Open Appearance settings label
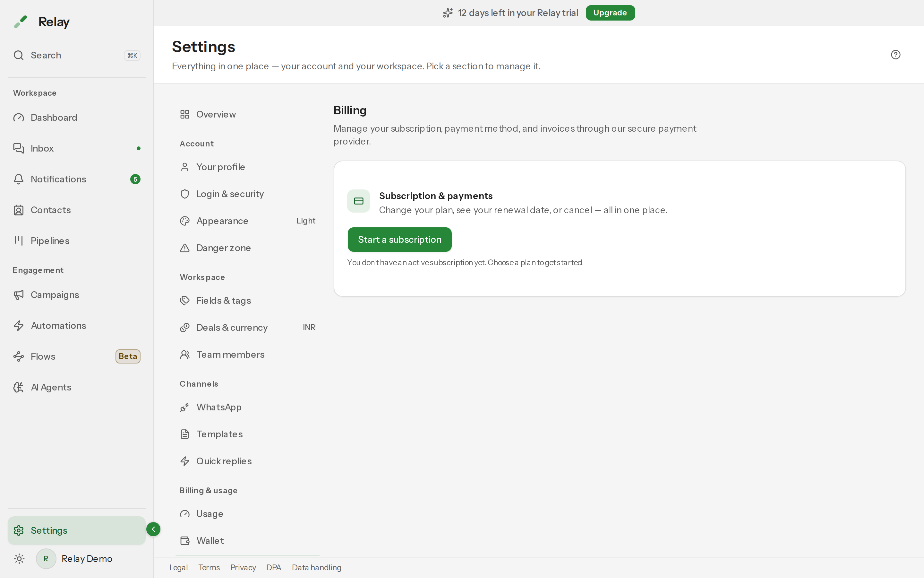This screenshot has height=578, width=924. tap(222, 221)
